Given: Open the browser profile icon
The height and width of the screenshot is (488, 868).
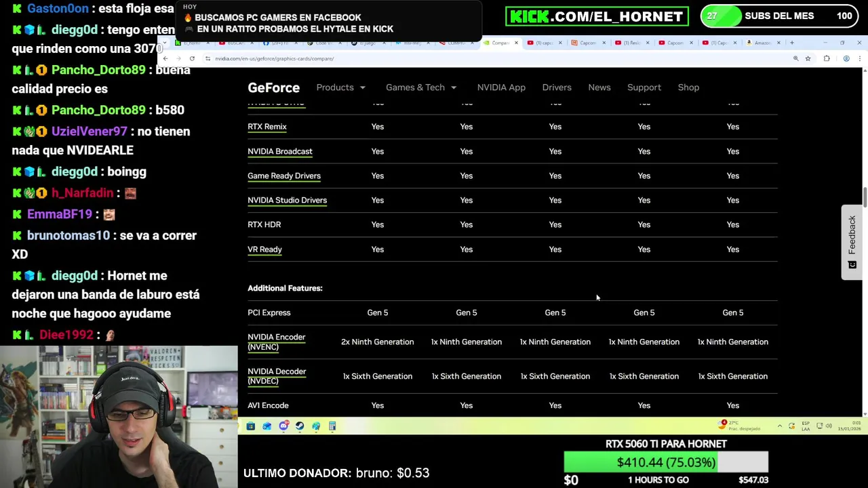Looking at the screenshot, I should click(x=846, y=58).
